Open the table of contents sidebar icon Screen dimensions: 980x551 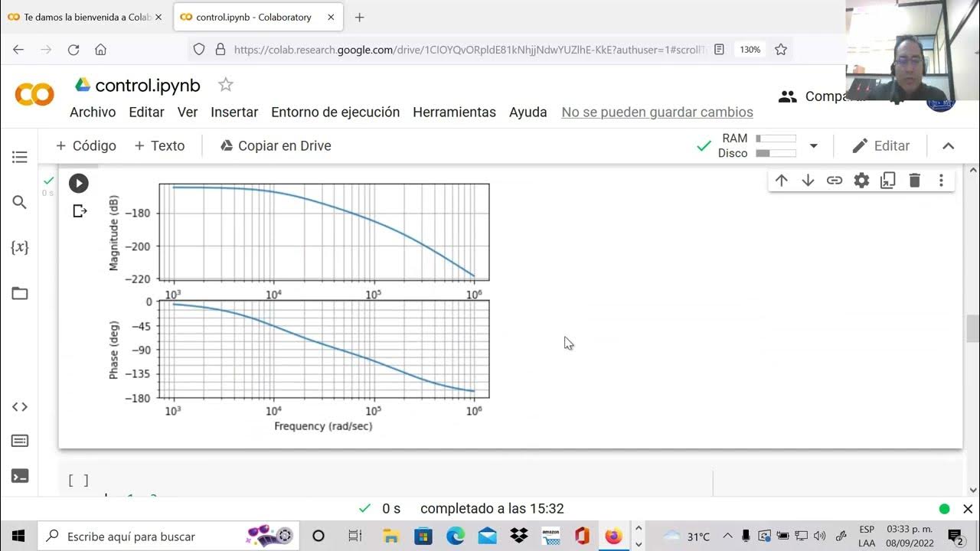tap(20, 157)
